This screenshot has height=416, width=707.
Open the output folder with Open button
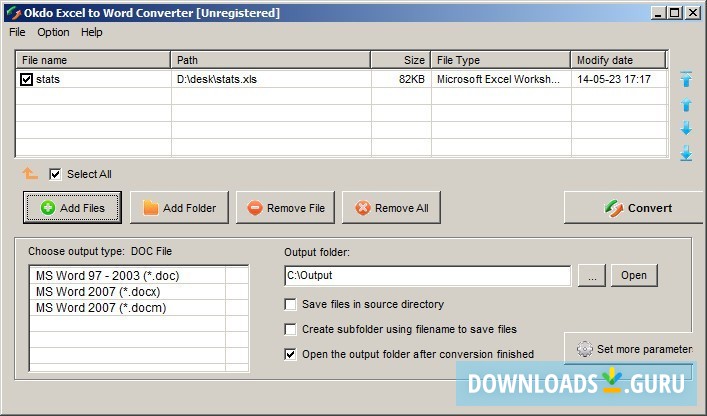[x=634, y=275]
